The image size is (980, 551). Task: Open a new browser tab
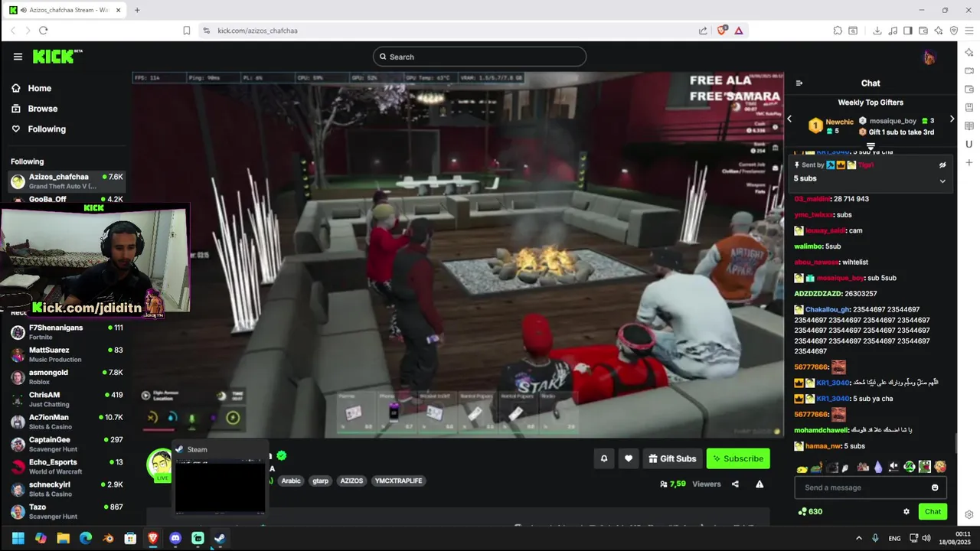pyautogui.click(x=137, y=10)
